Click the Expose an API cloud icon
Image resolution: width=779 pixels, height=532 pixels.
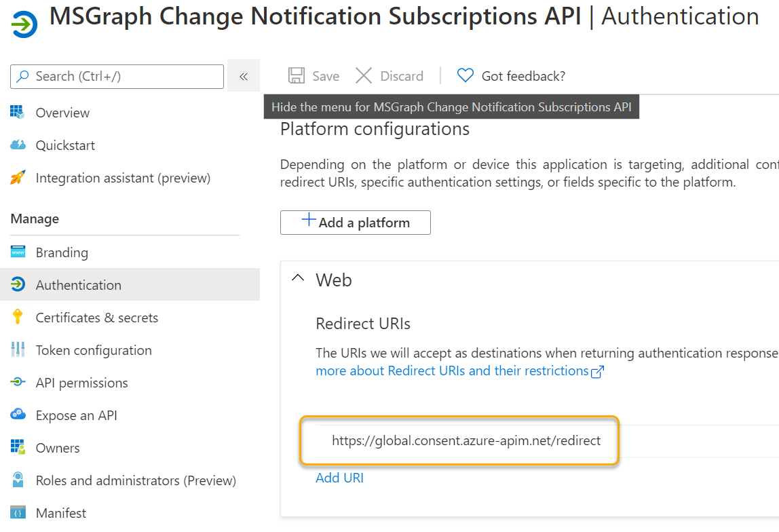click(x=18, y=415)
